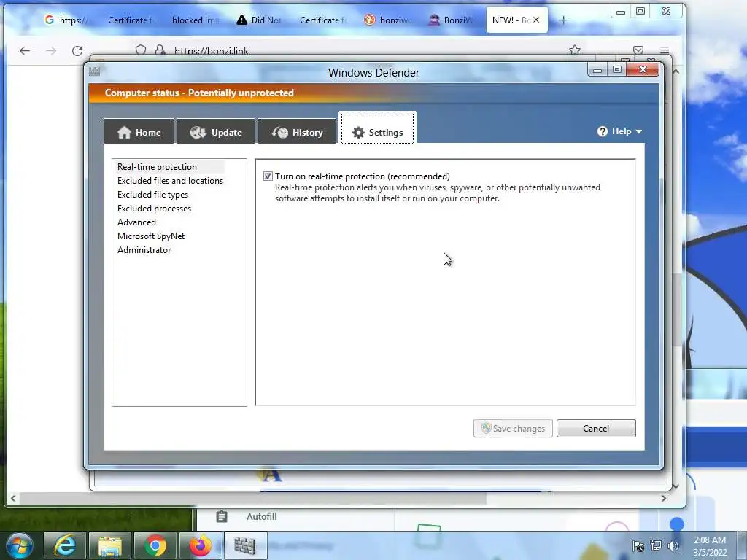Close the Windows Defender window
The width and height of the screenshot is (747, 560).
[x=643, y=69]
